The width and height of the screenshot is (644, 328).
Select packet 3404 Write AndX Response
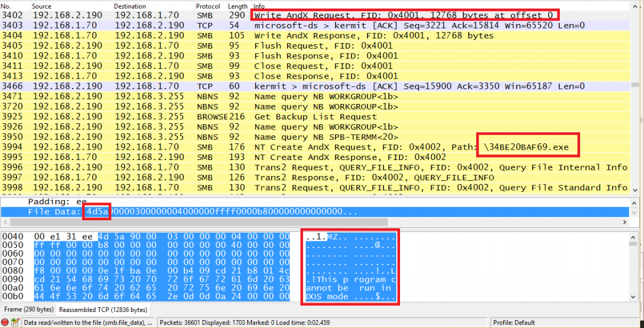(x=315, y=36)
